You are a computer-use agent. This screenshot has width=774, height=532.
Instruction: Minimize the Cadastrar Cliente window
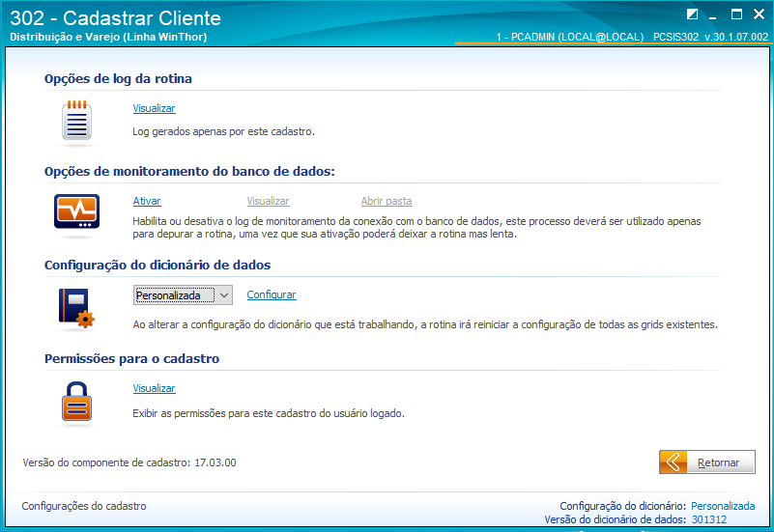(712, 15)
